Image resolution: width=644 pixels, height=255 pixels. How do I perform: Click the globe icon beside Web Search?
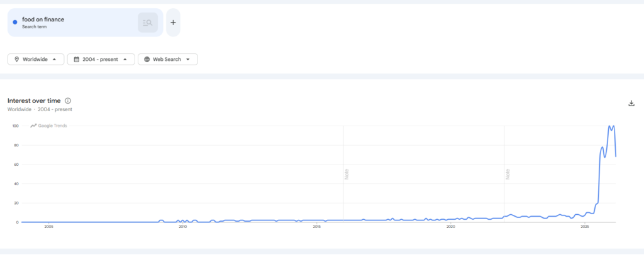(147, 60)
